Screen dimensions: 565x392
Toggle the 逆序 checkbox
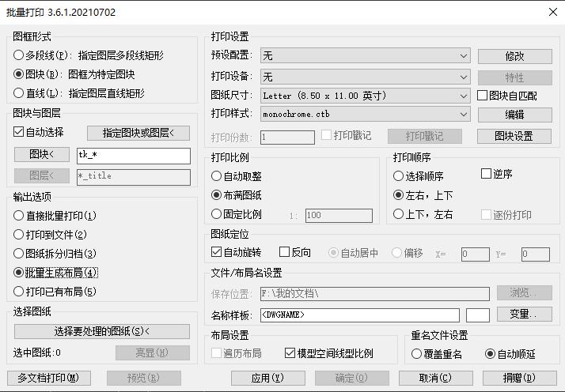[x=487, y=174]
